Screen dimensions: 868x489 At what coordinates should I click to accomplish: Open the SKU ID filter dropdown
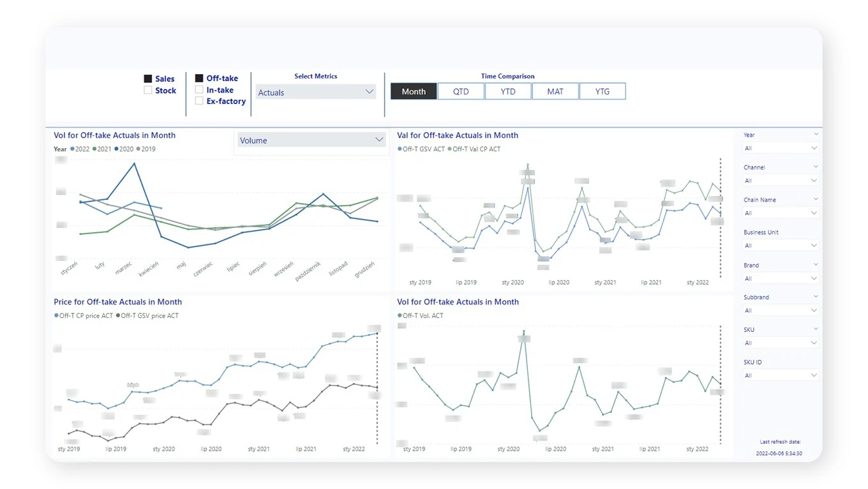pos(780,375)
